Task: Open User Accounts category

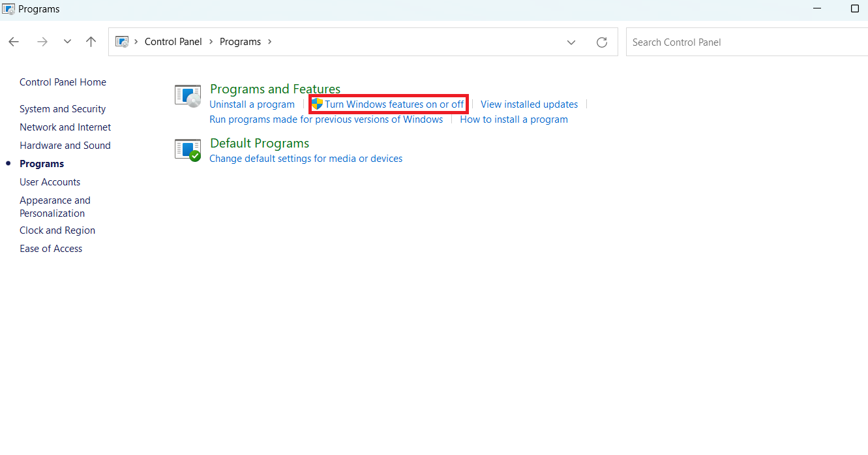Action: coord(50,182)
